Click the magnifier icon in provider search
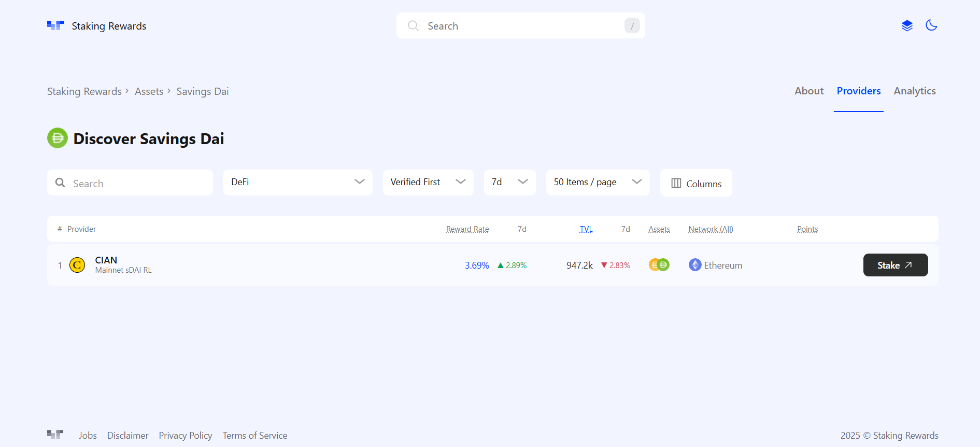The image size is (980, 447). pos(61,183)
